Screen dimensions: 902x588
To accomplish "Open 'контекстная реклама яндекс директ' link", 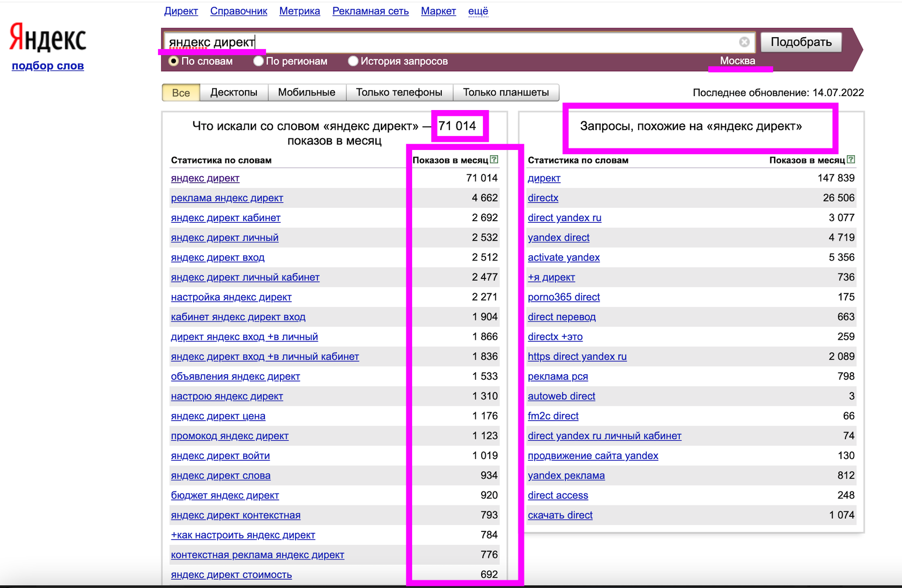I will (257, 555).
